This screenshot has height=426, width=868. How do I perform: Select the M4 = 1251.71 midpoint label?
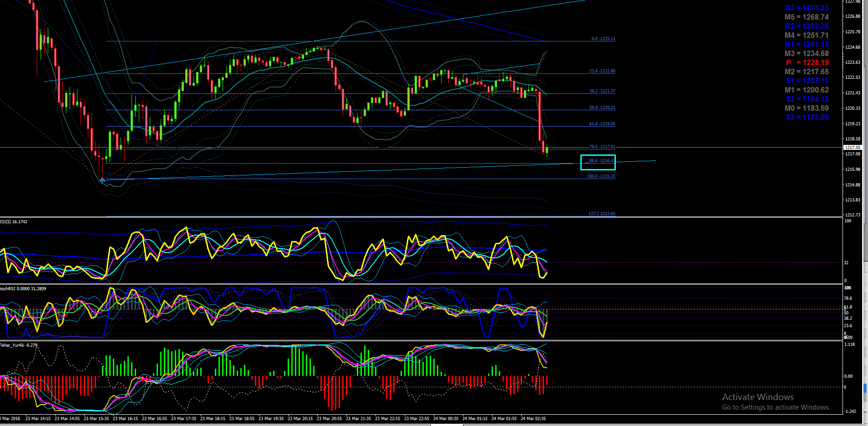tap(807, 36)
